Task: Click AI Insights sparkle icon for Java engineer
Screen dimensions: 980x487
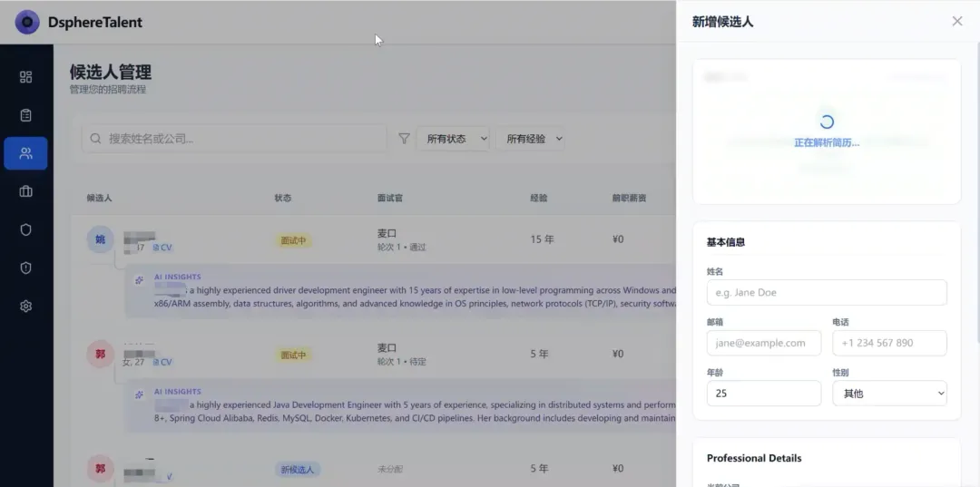Action: pos(140,394)
